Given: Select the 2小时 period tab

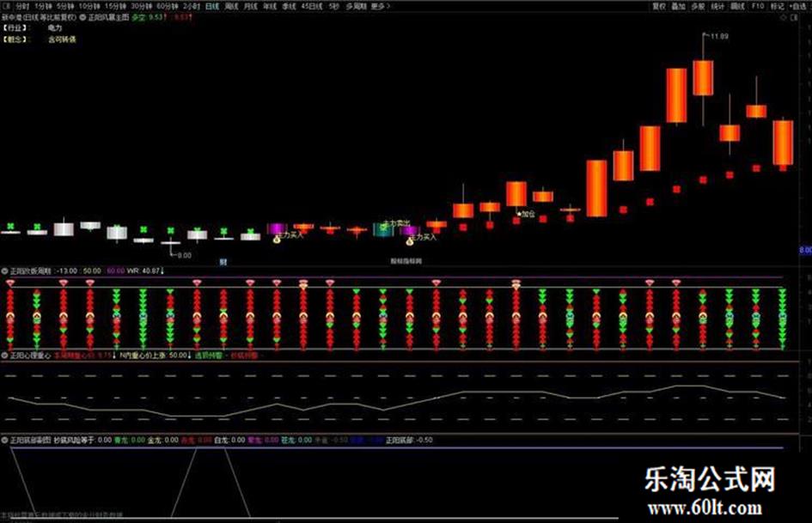Looking at the screenshot, I should tap(192, 6).
